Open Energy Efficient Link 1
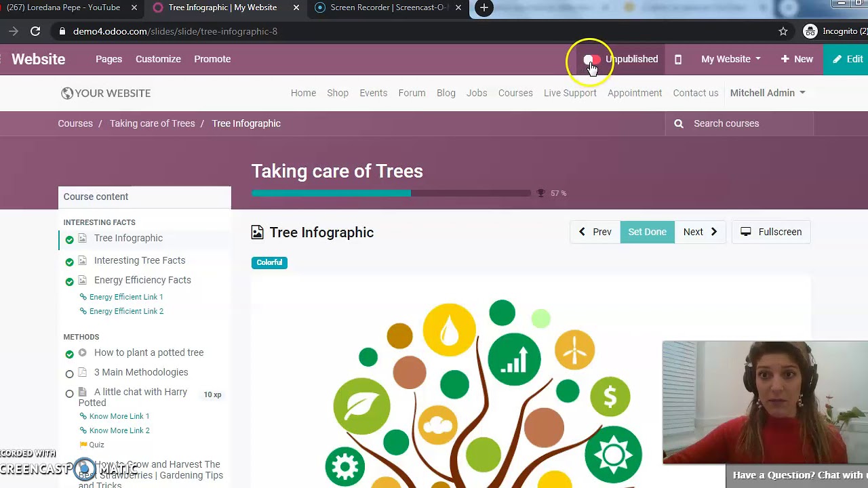 click(x=126, y=297)
